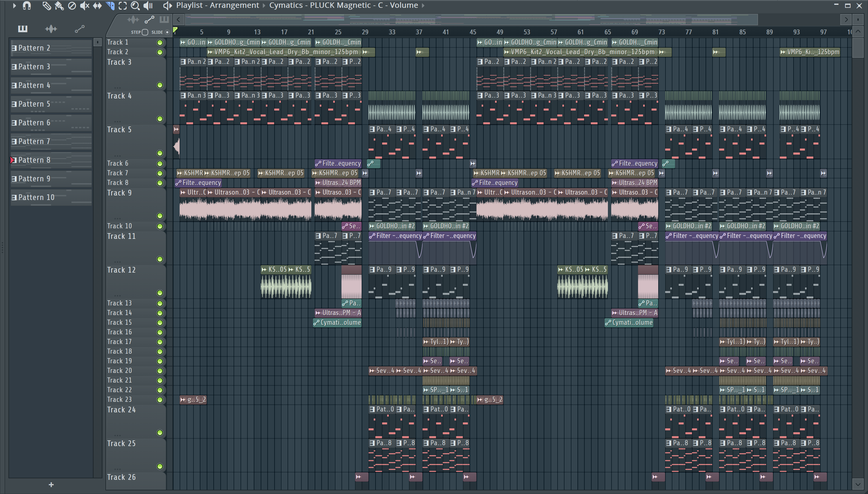868x494 pixels.
Task: Toggle SLIDE mode
Action: [167, 32]
